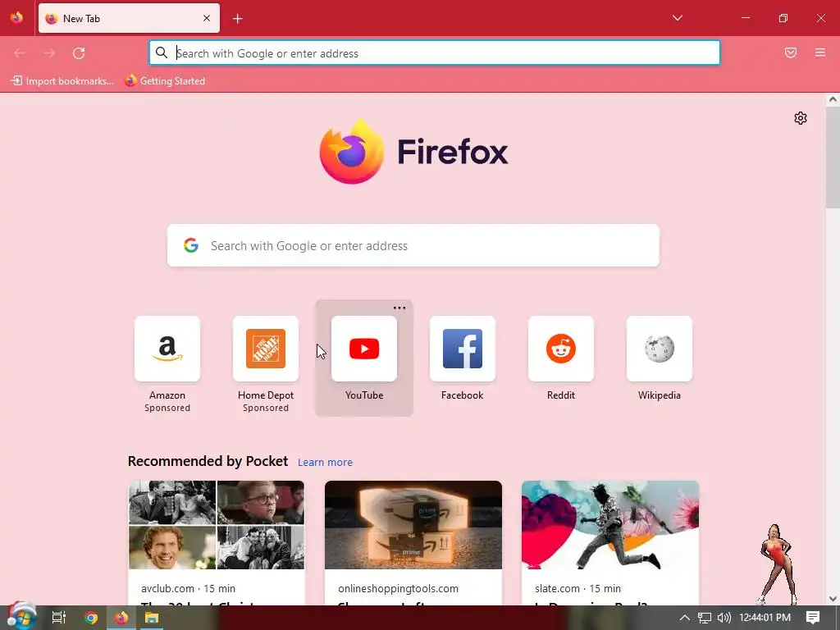Open new tab personalize gear settings
The width and height of the screenshot is (840, 630).
[x=801, y=118]
